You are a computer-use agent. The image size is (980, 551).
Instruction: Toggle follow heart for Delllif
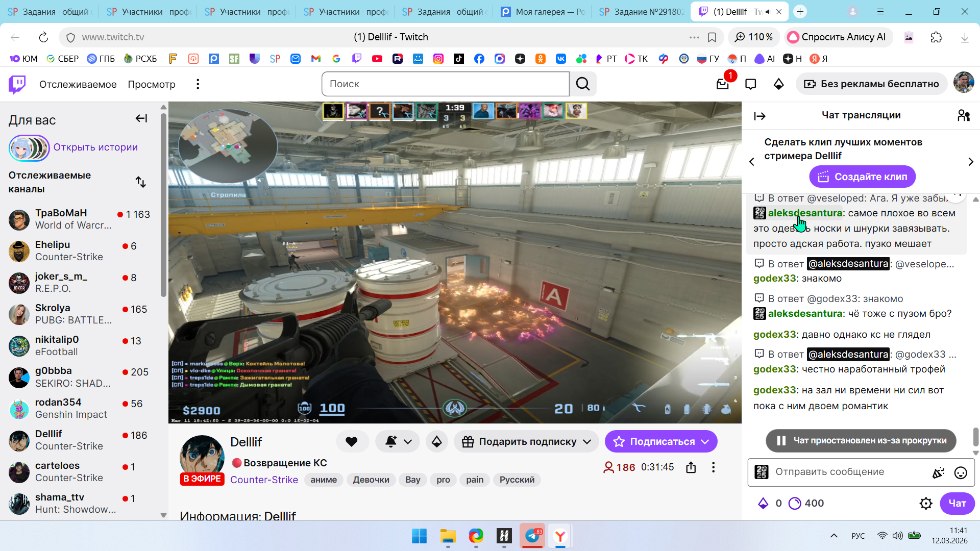(352, 442)
